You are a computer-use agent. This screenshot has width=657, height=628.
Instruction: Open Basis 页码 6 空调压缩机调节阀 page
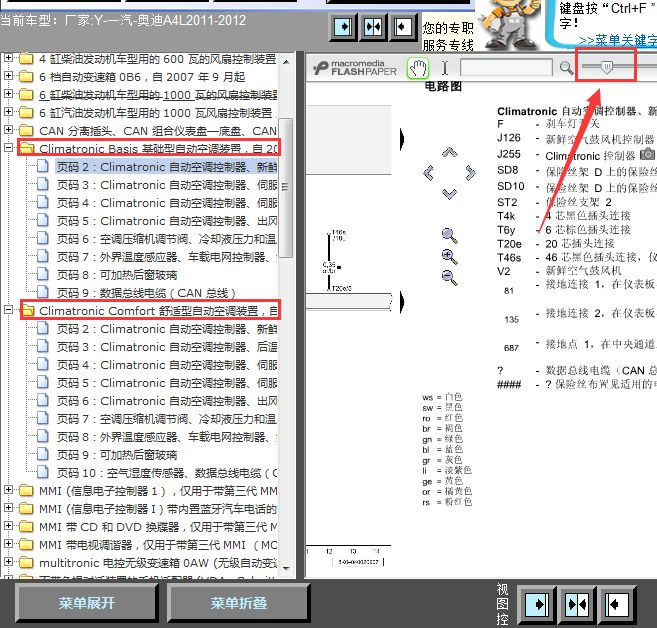click(167, 239)
